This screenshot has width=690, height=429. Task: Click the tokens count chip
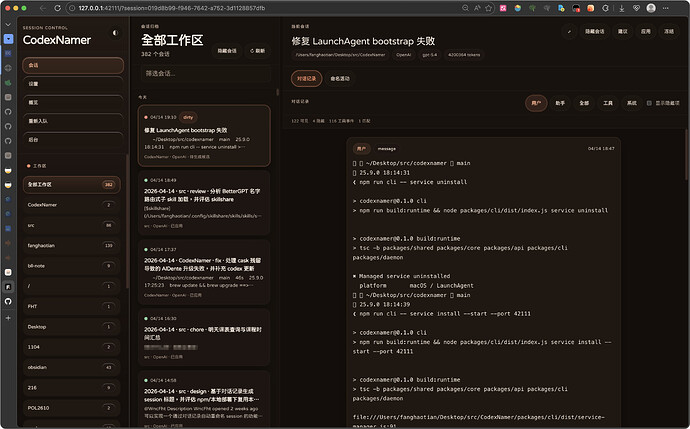(464, 55)
